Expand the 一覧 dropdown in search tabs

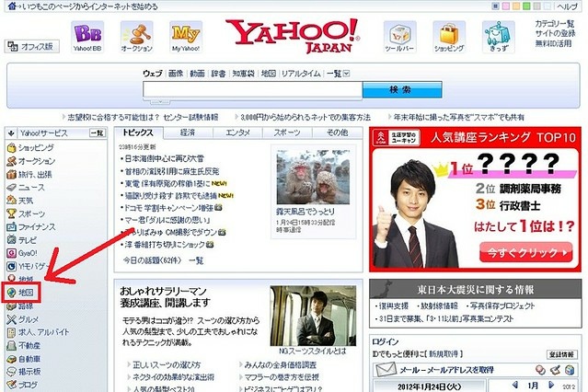click(346, 74)
